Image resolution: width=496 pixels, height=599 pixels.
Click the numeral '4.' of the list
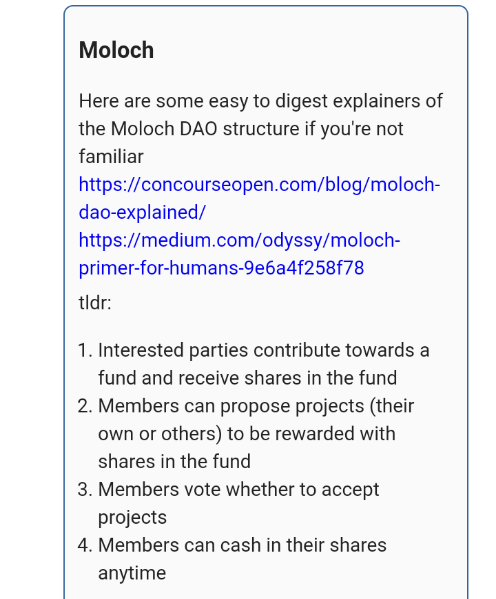pyautogui.click(x=85, y=545)
